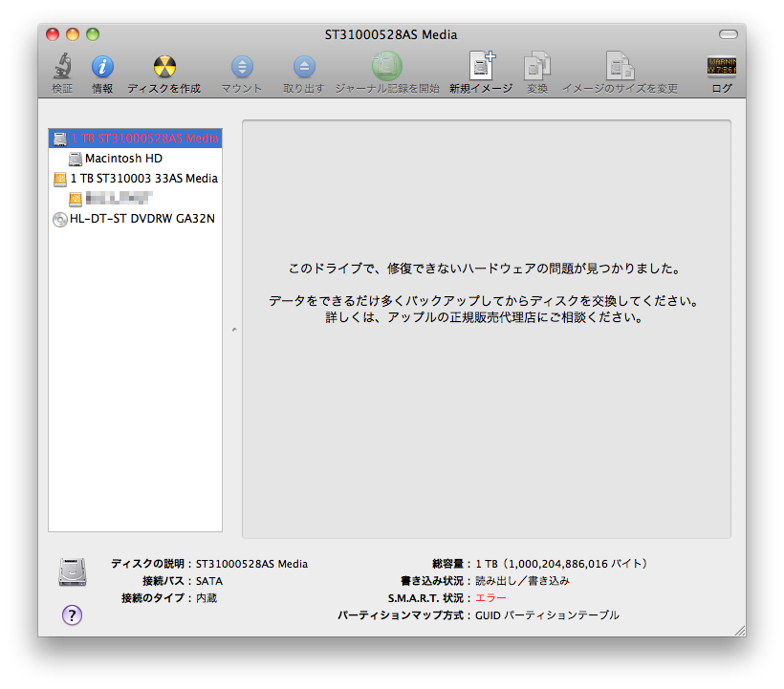Click the red S.M.A.R.T. エラー status text
The width and height of the screenshot is (784, 689).
click(x=490, y=598)
